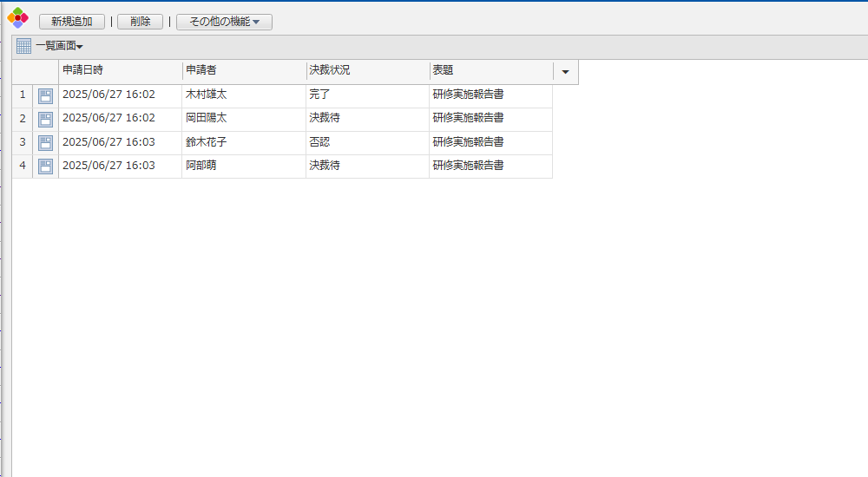Click the 新規追加 button
The height and width of the screenshot is (477, 868).
(71, 22)
